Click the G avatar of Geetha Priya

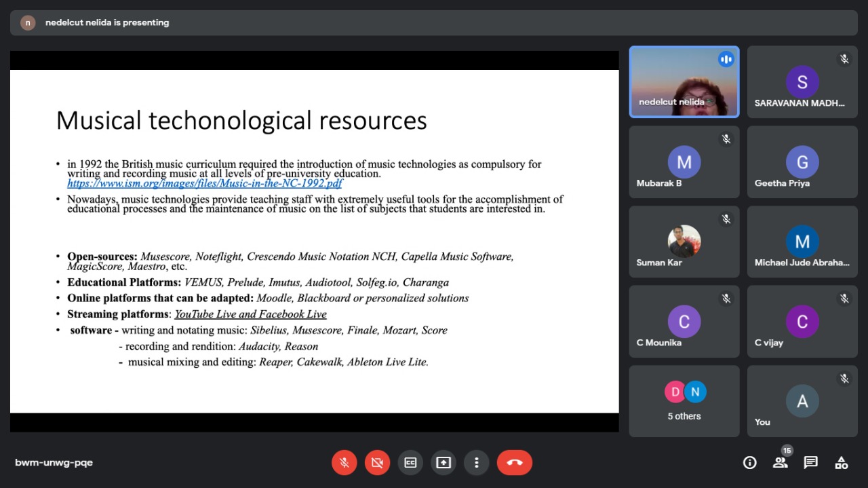802,162
